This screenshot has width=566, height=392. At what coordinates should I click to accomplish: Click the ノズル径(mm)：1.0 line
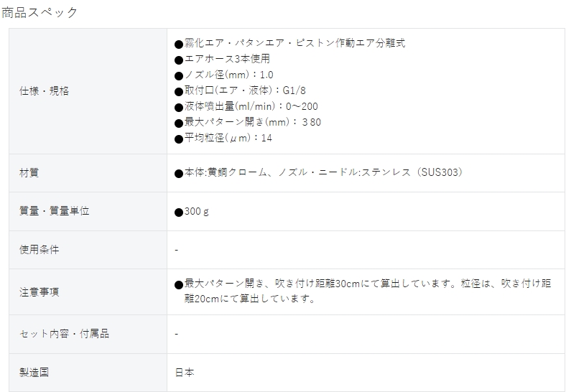(224, 75)
